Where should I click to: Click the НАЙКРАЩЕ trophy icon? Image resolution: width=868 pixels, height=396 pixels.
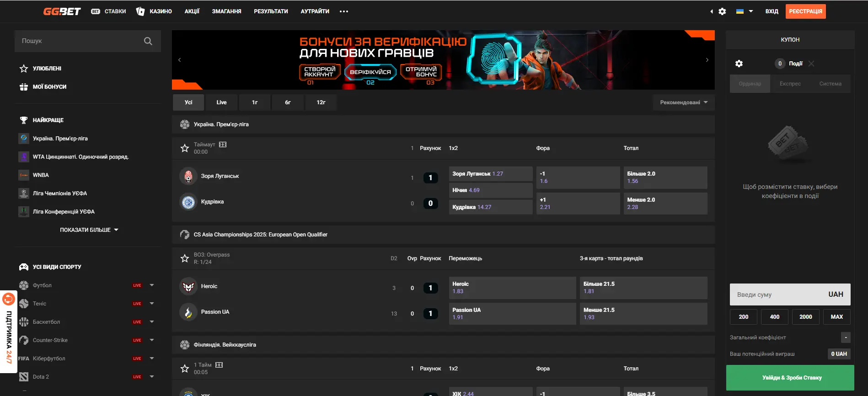click(24, 120)
